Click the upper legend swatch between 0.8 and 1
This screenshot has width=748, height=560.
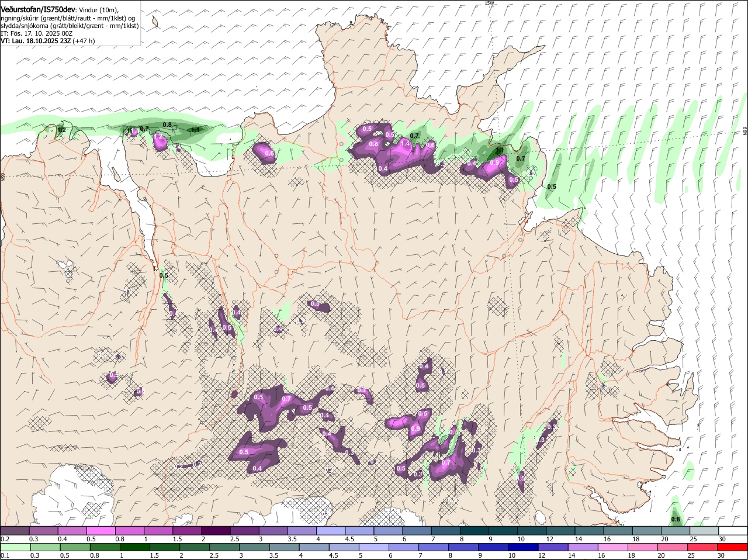tap(130, 530)
